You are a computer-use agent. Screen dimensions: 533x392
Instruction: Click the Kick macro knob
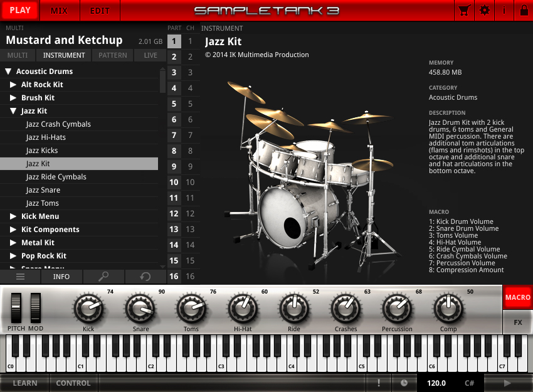tap(88, 309)
